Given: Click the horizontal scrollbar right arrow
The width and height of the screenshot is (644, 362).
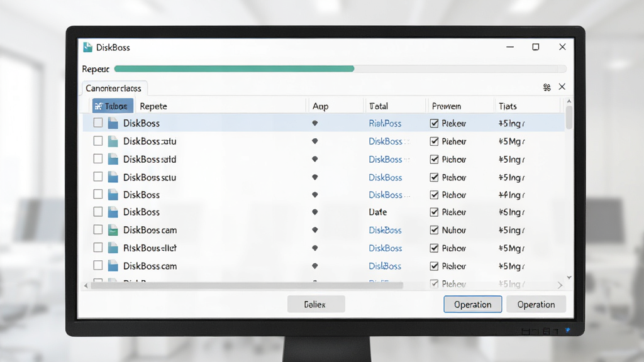Looking at the screenshot, I should tap(560, 285).
